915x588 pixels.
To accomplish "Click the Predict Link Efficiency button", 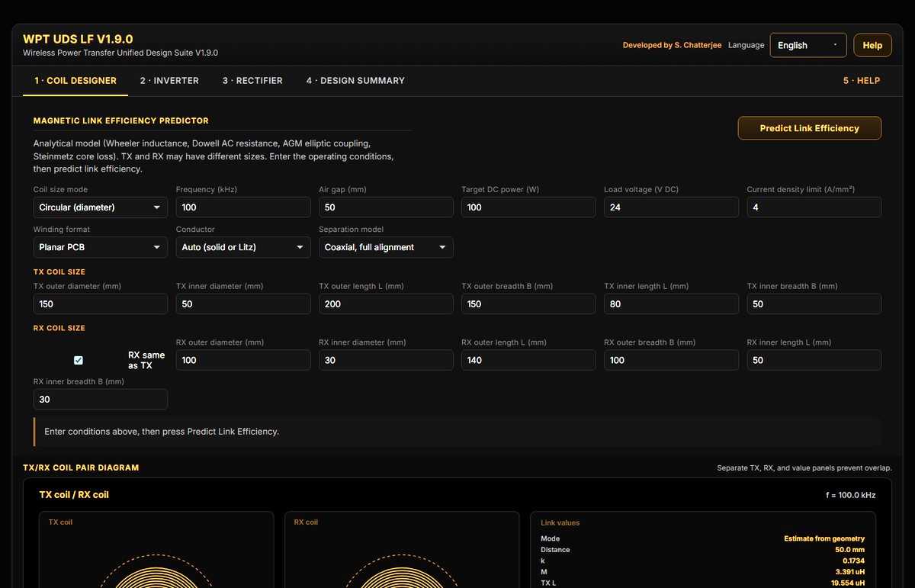I will 810,128.
